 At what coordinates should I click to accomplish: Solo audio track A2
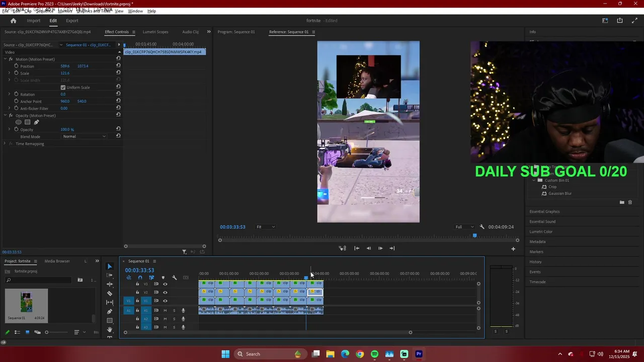(174, 319)
